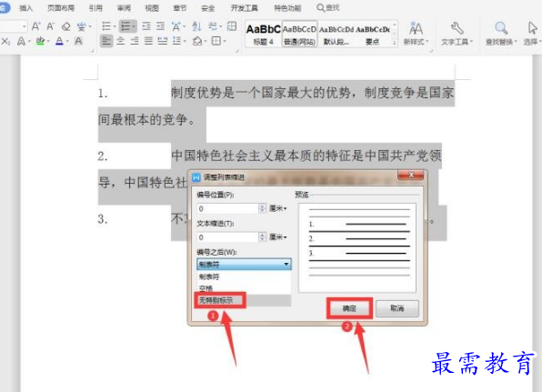542x392 pixels.
Task: Click the 查找 search box in menu bar
Action: click(328, 7)
